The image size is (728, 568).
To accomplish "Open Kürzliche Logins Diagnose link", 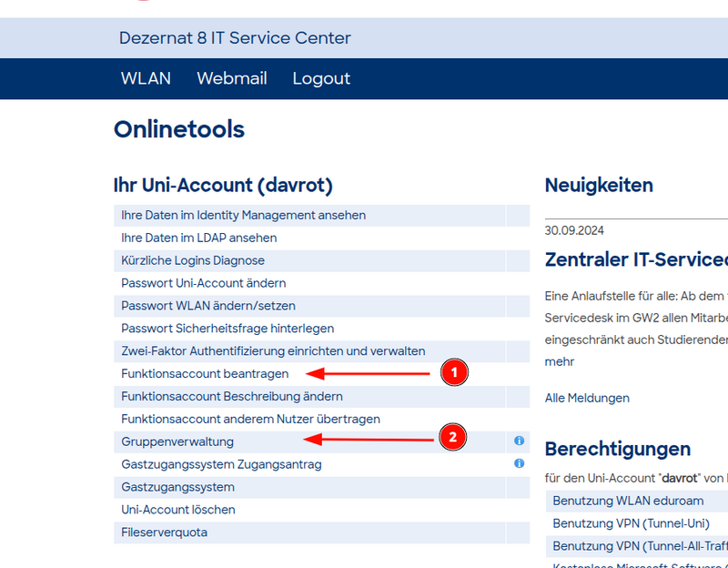I will (x=193, y=260).
